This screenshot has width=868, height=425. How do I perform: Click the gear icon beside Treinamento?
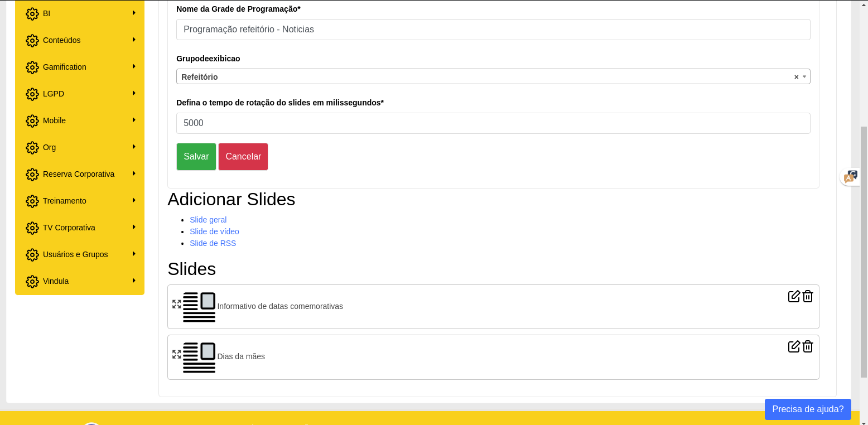point(32,201)
